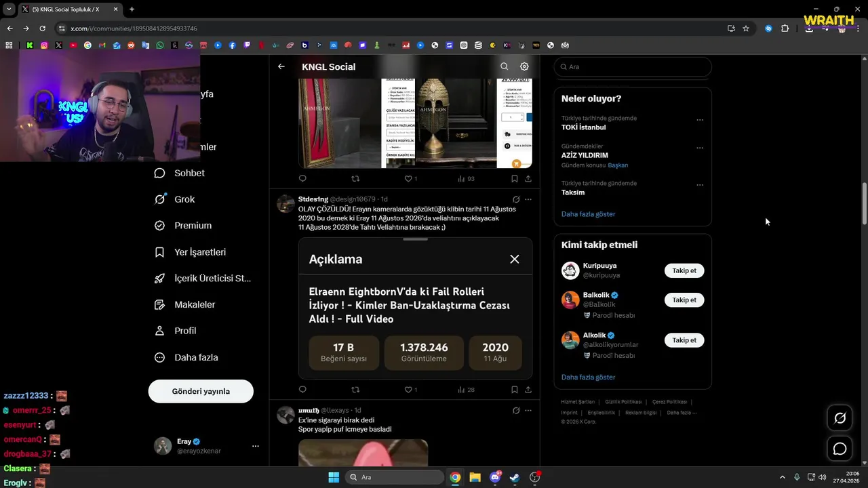Open the floating messages button at bottom right

pyautogui.click(x=840, y=449)
